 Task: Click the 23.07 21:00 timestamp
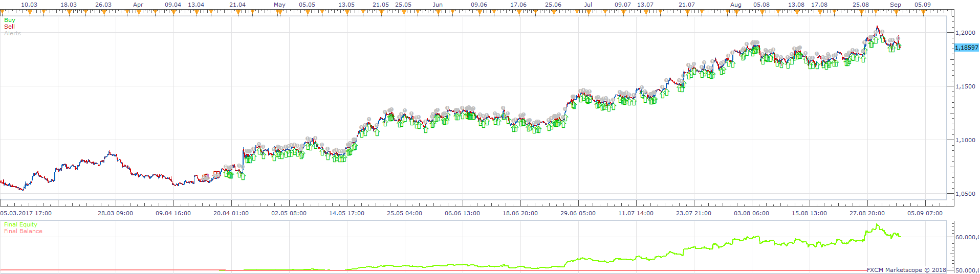(x=694, y=213)
